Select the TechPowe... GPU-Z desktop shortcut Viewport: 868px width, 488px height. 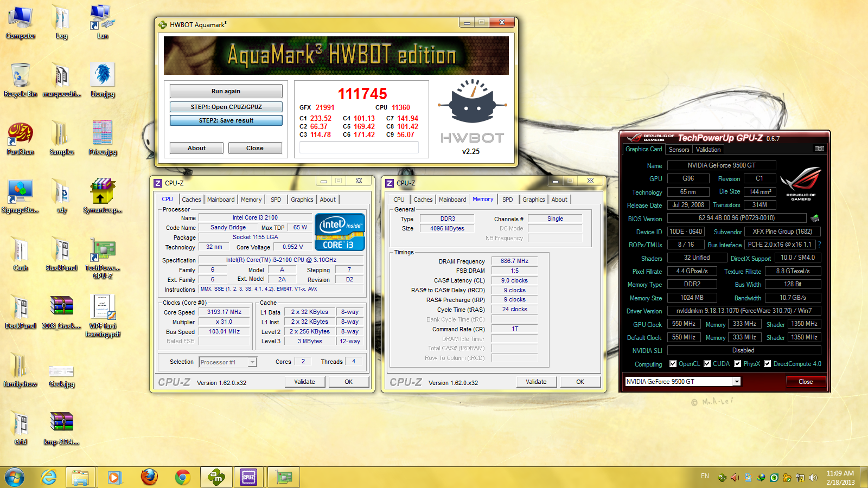coord(103,258)
